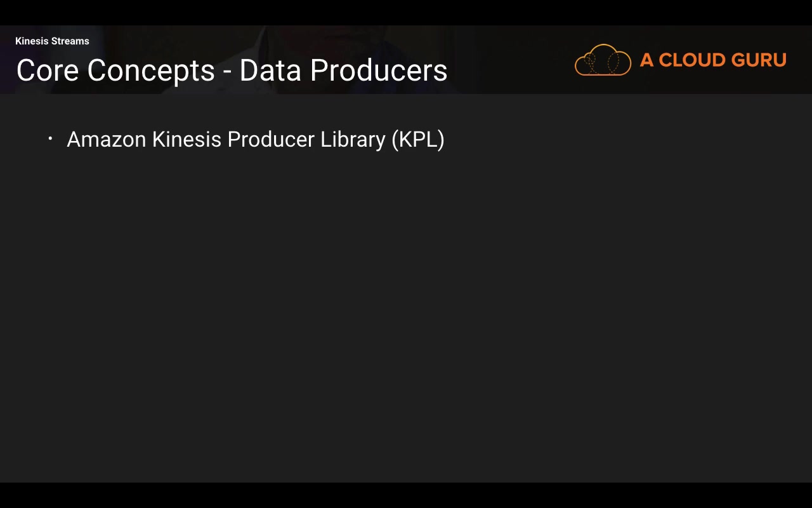This screenshot has height=508, width=812.
Task: Click the word "Amazon" in the bullet
Action: (107, 140)
